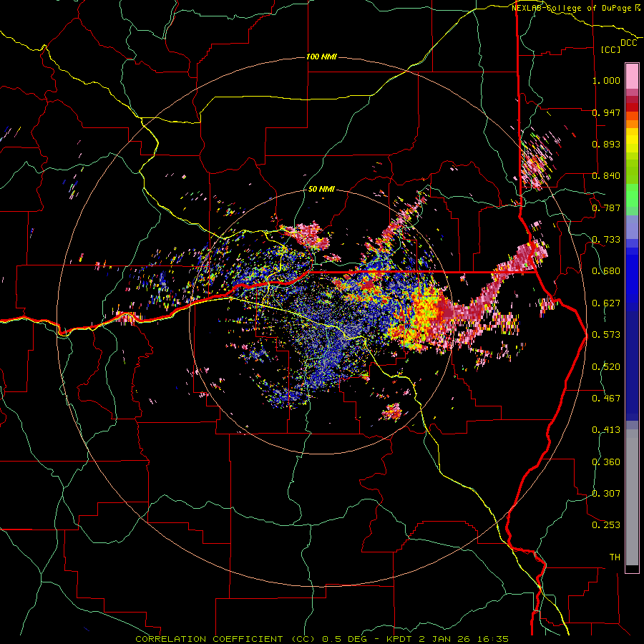Click the 0.307 scale value
Screen dimensions: 644x644
tap(606, 494)
